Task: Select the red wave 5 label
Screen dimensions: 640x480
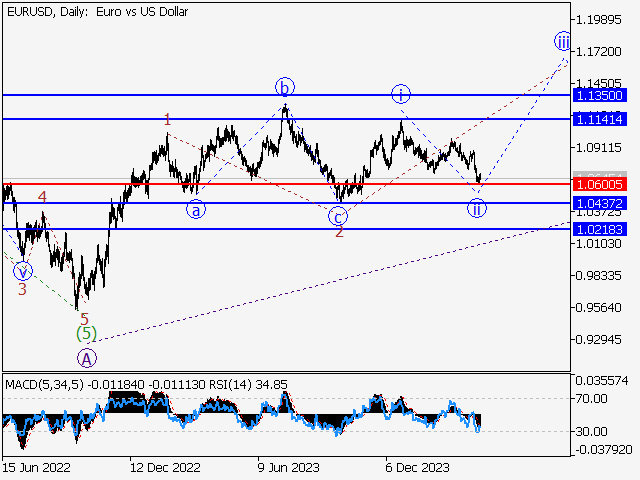Action: click(x=84, y=319)
